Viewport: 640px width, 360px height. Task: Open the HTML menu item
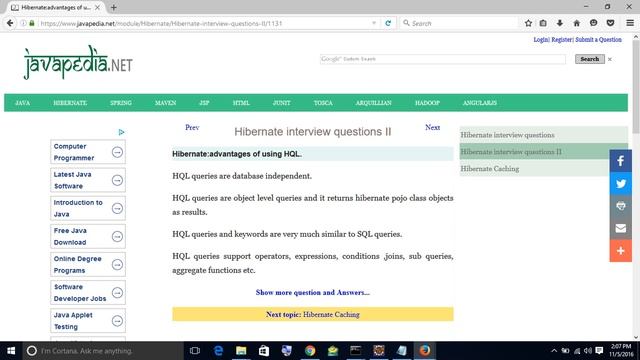pyautogui.click(x=241, y=103)
